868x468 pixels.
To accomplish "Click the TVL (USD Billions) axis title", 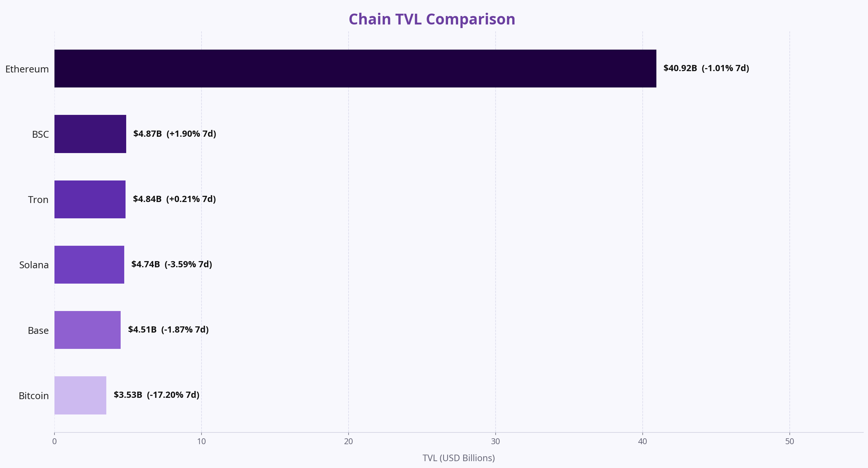I will point(458,458).
